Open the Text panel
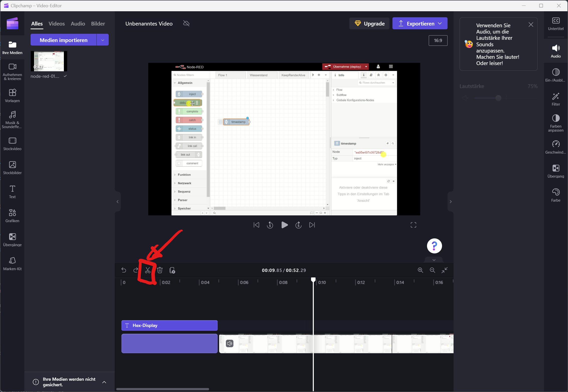This screenshot has width=568, height=392. (12, 192)
